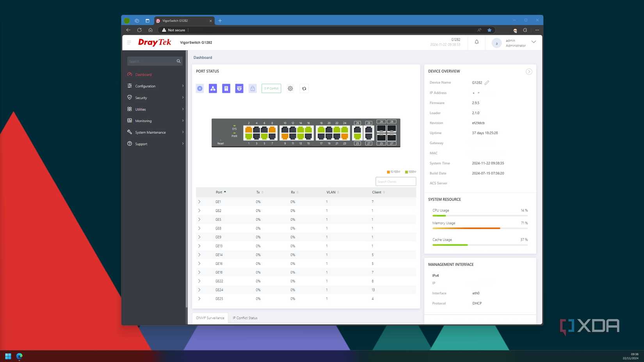Edit the device name G1282 with the pencil

[486, 82]
